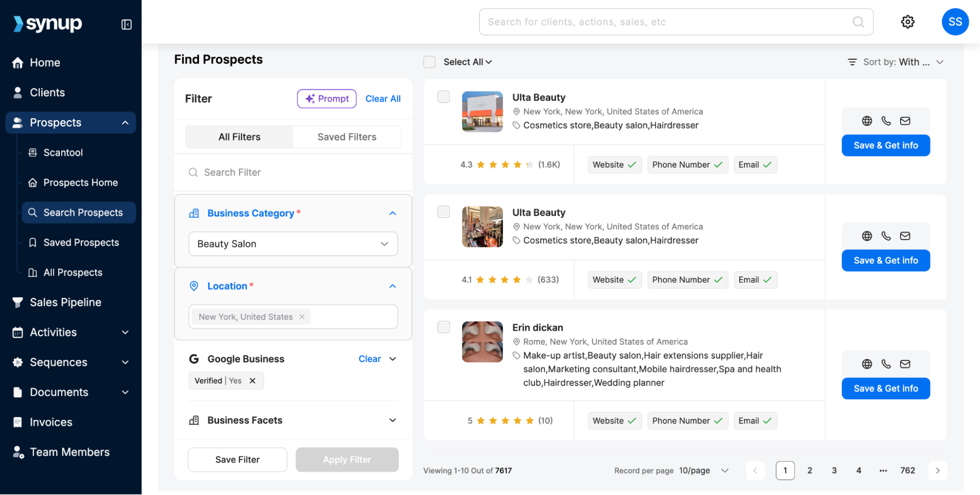Click the Clear All link
Viewport: 980px width, 495px height.
pos(383,99)
